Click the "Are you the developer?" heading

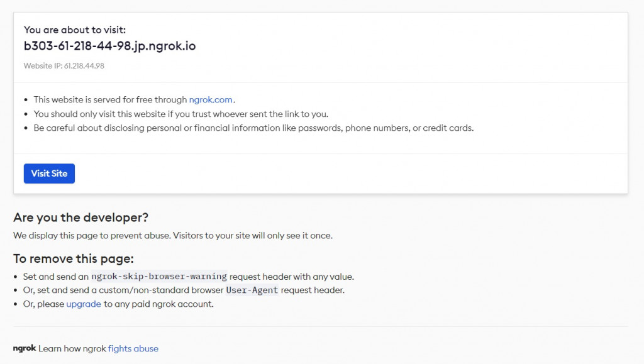click(81, 218)
